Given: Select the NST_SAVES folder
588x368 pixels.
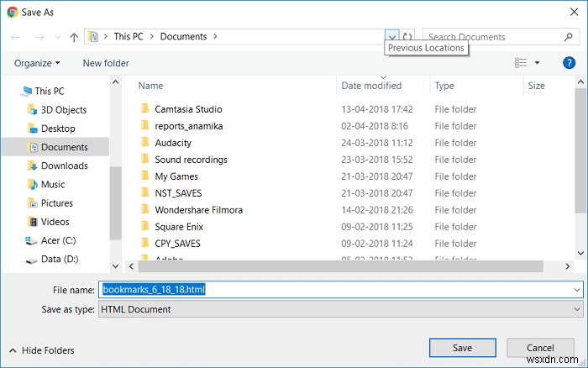Looking at the screenshot, I should click(x=178, y=193).
